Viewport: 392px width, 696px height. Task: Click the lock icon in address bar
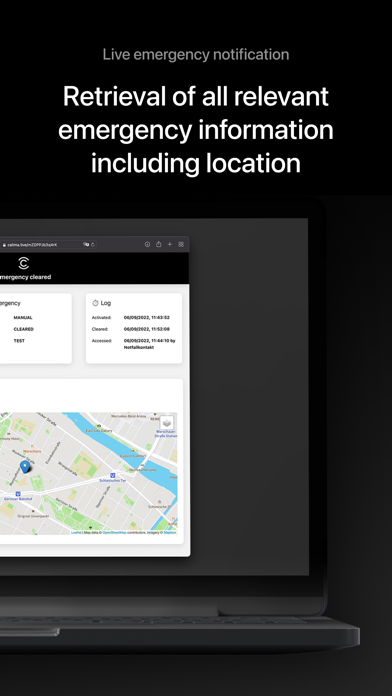point(4,245)
